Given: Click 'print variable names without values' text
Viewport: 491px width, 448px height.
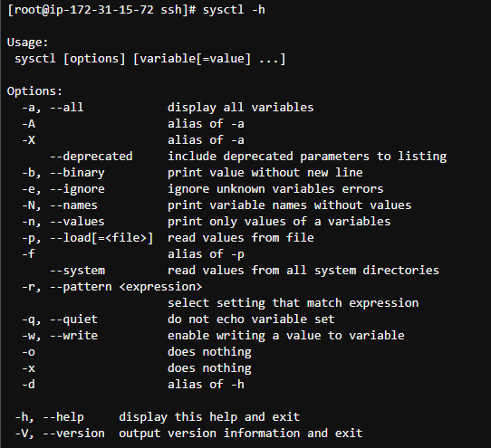Looking at the screenshot, I should pos(289,205).
